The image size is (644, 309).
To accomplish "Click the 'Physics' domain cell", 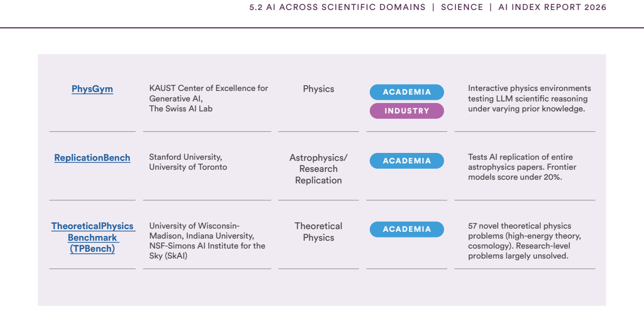I will coord(318,89).
